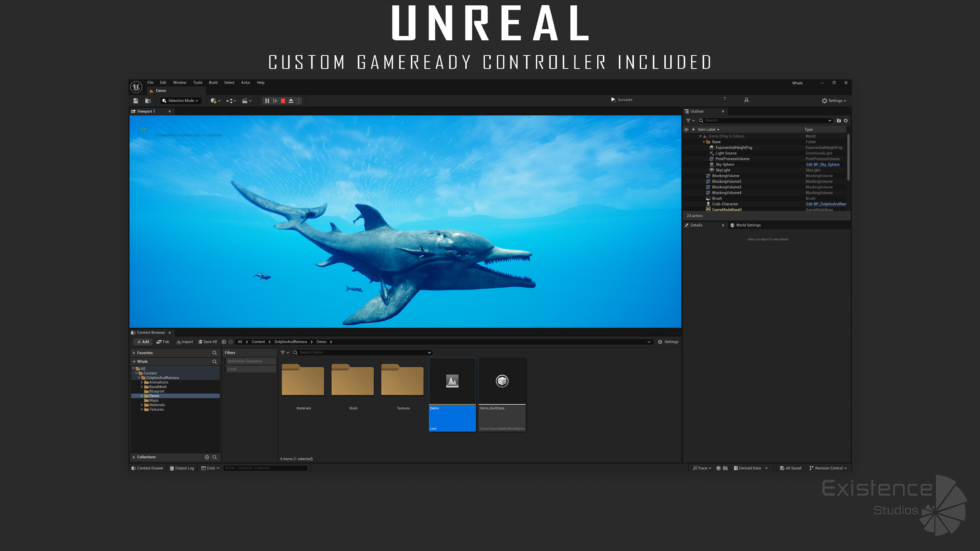The width and height of the screenshot is (980, 551).
Task: Open the cinematics clapperboard icon
Action: point(247,101)
